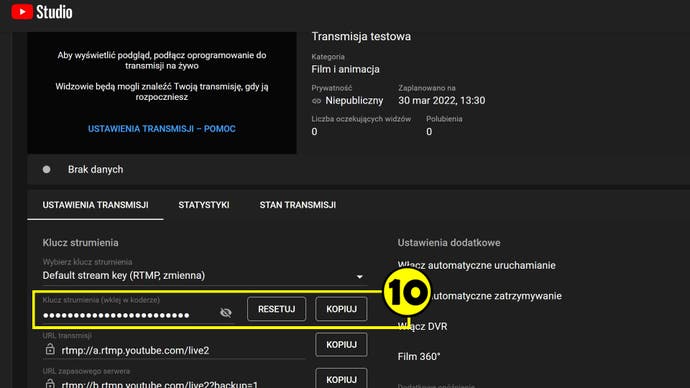Click the Polubienia label
The image size is (690, 388).
click(444, 119)
